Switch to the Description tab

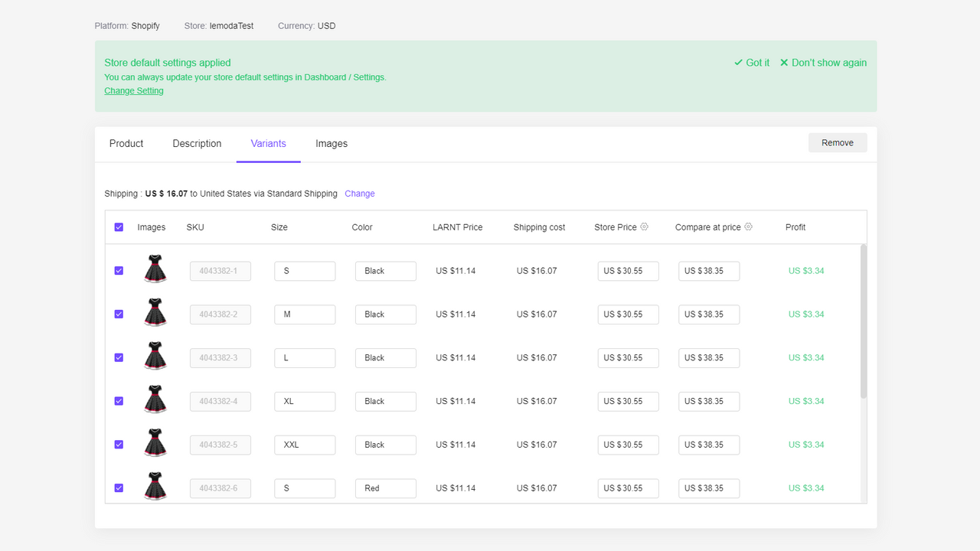tap(197, 144)
